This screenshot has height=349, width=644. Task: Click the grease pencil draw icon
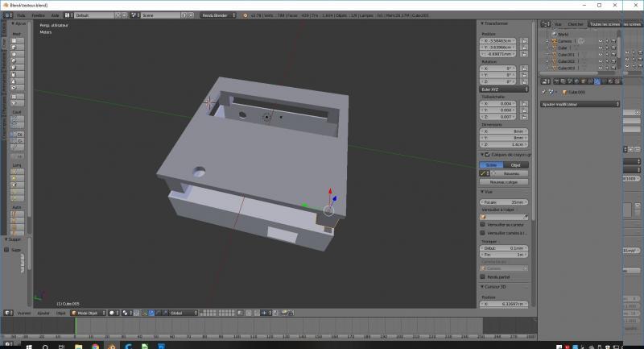[484, 173]
